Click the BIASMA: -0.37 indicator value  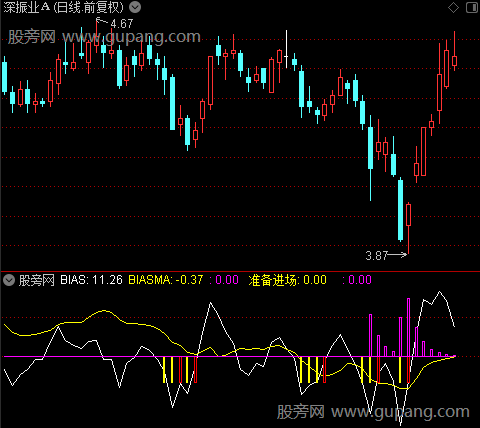[166, 280]
